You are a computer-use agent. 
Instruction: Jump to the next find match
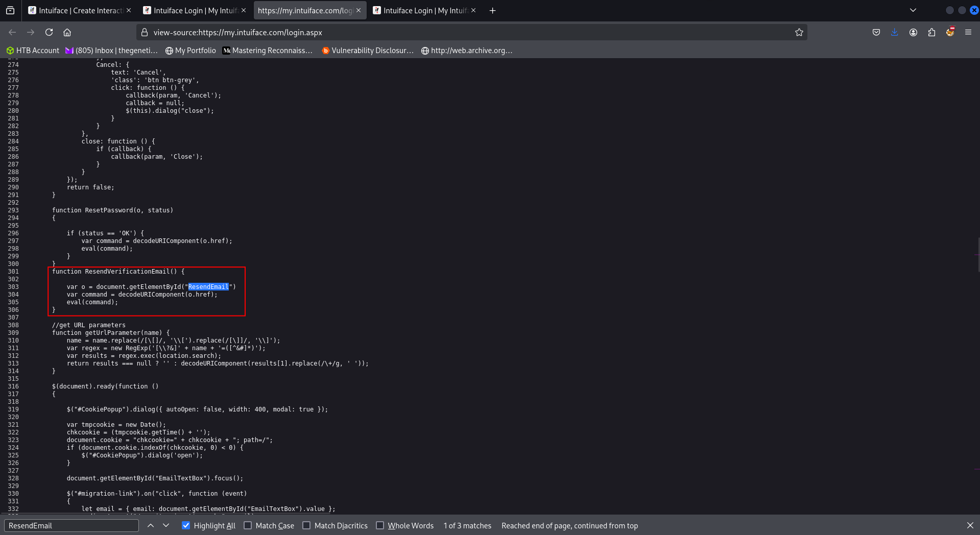166,525
